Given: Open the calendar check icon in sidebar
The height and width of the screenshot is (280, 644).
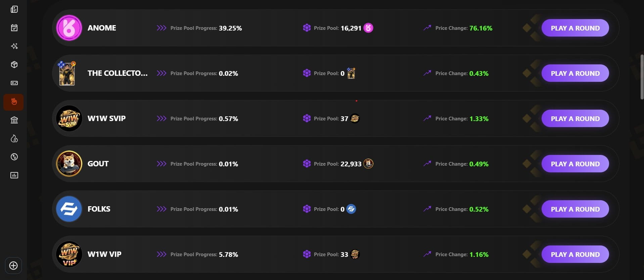Looking at the screenshot, I should (x=14, y=28).
